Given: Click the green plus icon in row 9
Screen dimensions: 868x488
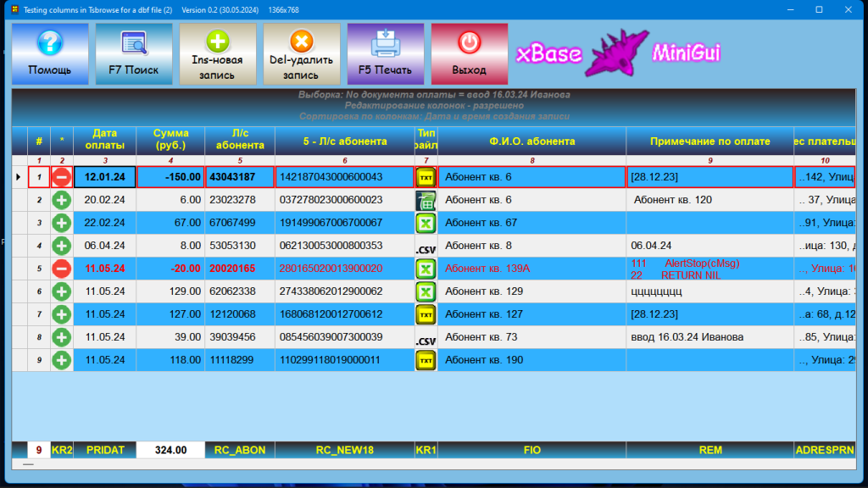Looking at the screenshot, I should coord(61,360).
